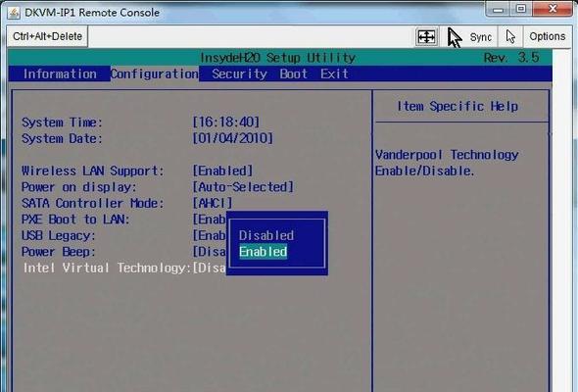578x392 pixels.
Task: Select Disabled in the popup list
Action: (x=266, y=235)
